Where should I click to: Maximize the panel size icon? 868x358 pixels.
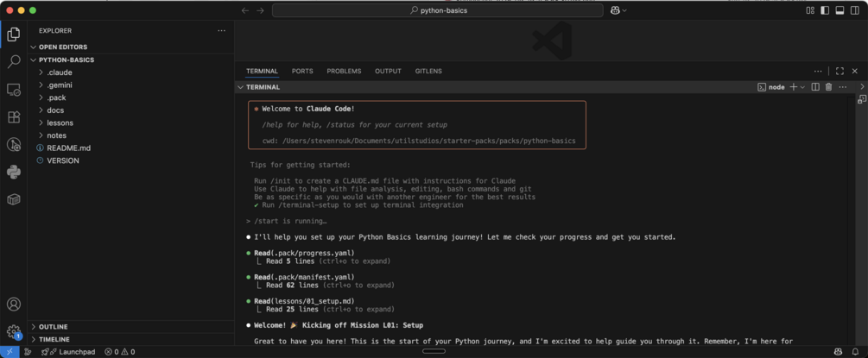839,72
